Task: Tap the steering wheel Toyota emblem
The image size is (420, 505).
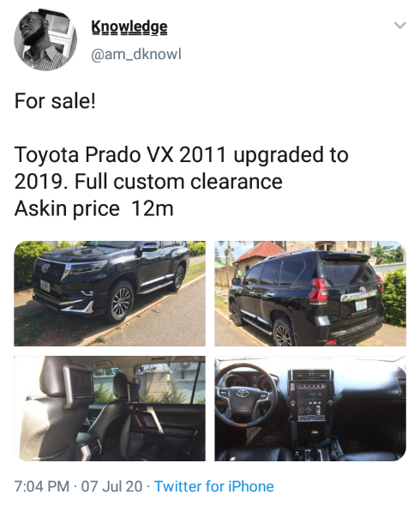Action: click(243, 393)
